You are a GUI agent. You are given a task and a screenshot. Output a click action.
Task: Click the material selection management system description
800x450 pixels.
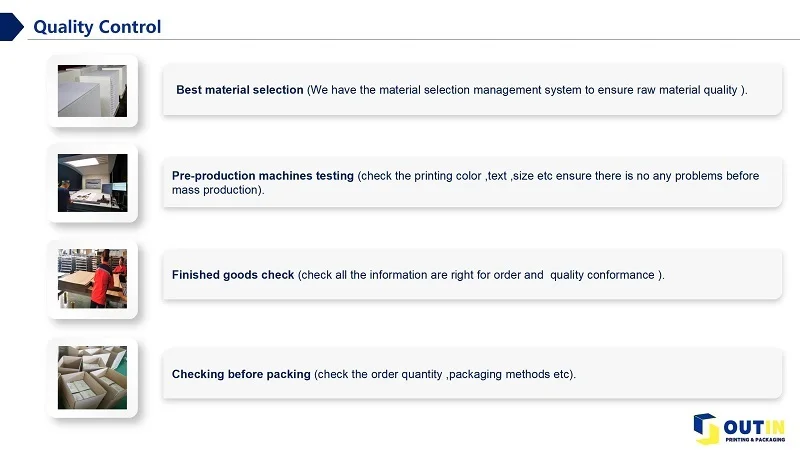[x=527, y=90]
